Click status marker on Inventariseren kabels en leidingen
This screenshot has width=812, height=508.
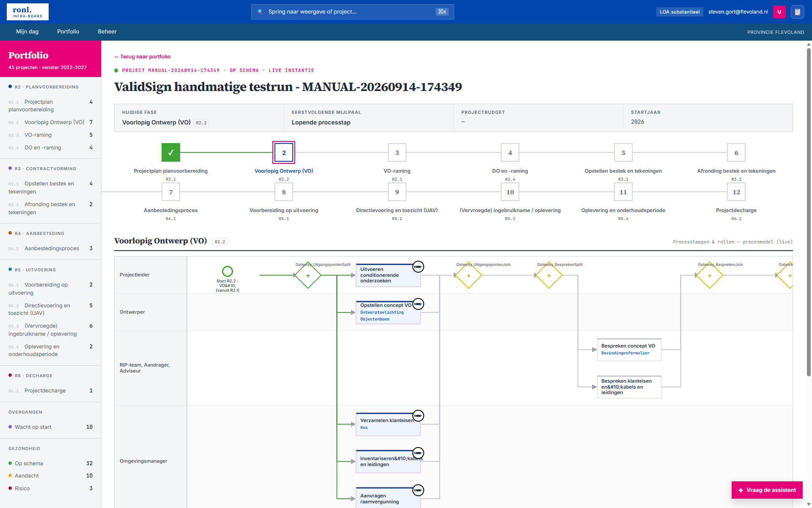point(418,453)
